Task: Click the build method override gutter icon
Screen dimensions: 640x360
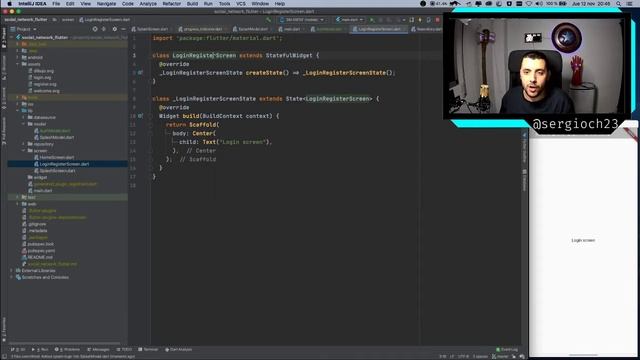Action: pyautogui.click(x=140, y=116)
